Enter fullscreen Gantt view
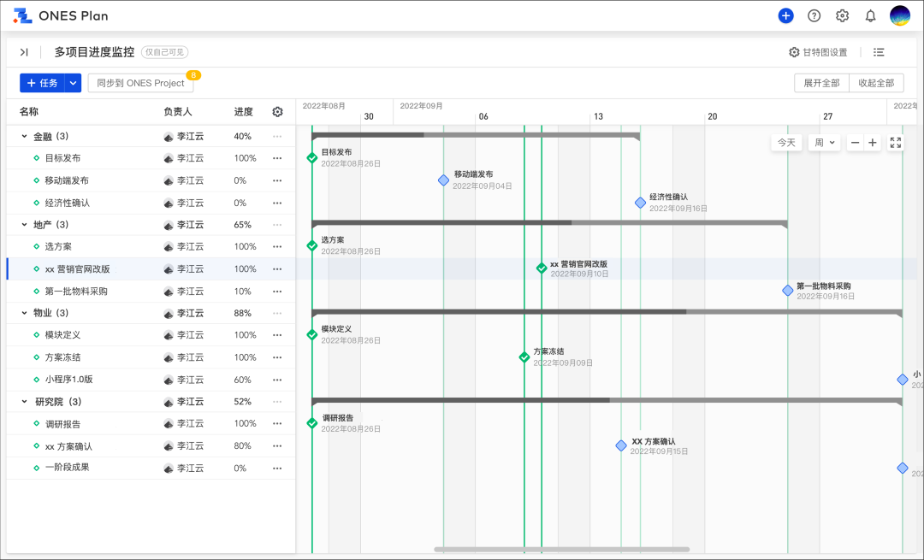Screen dimensions: 924x560 pyautogui.click(x=895, y=143)
